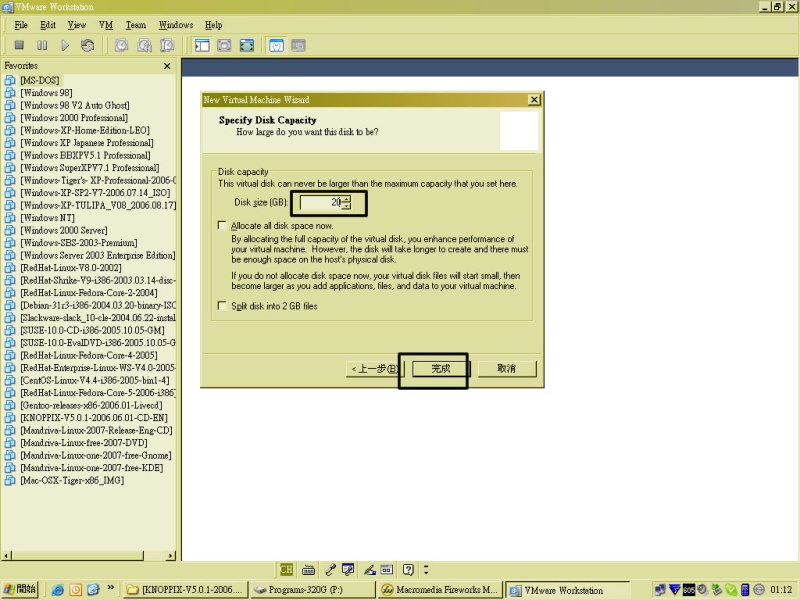This screenshot has width=800, height=600.
Task: Open the View menu
Action: 77,24
